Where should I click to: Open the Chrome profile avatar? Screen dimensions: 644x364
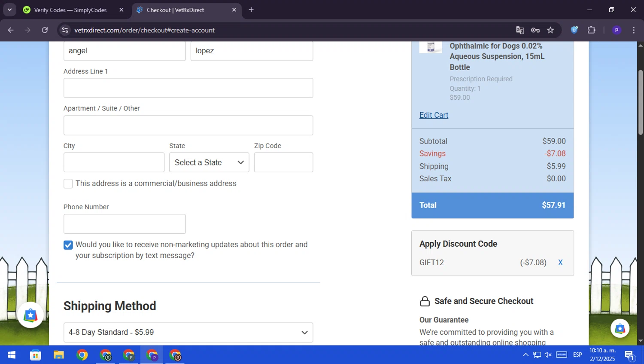tap(617, 30)
